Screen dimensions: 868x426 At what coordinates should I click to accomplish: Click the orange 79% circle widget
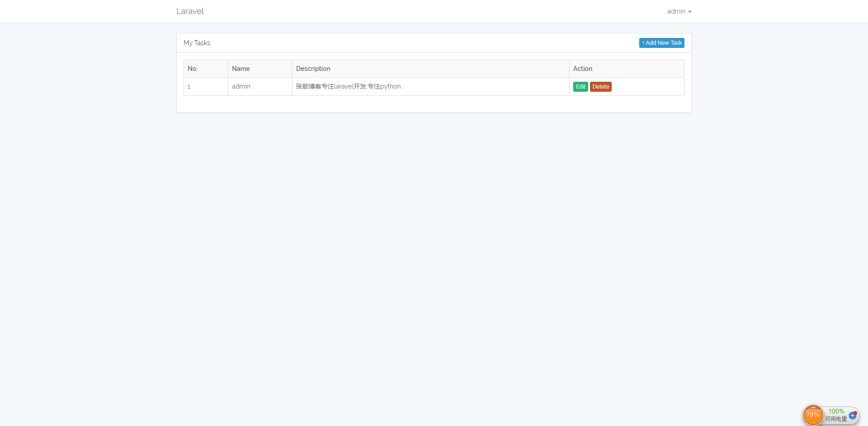point(813,415)
